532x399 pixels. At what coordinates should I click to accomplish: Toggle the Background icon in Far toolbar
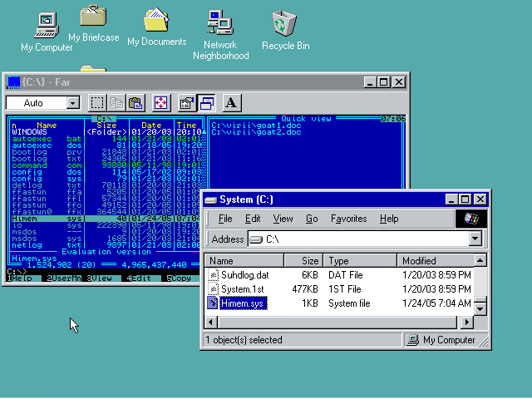(x=207, y=103)
